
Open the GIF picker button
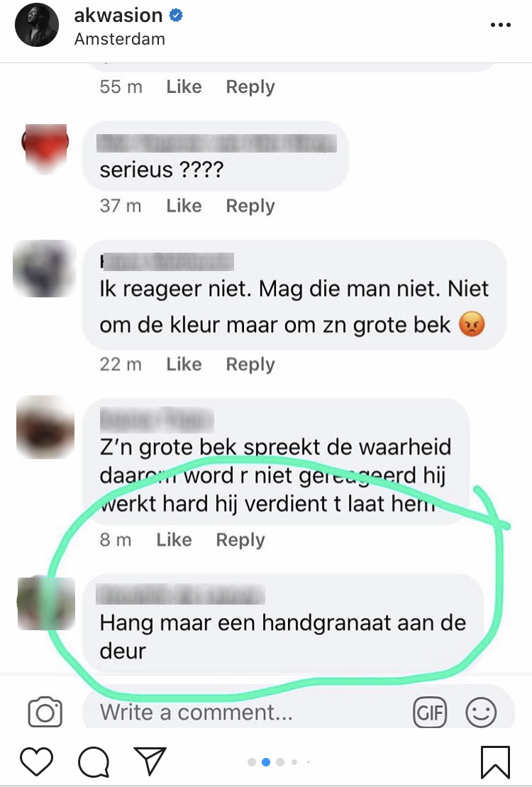click(430, 712)
